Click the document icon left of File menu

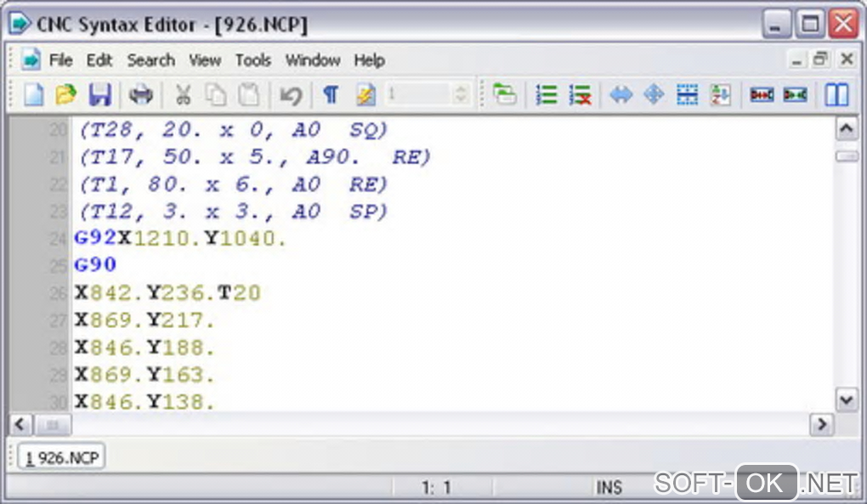pos(31,59)
